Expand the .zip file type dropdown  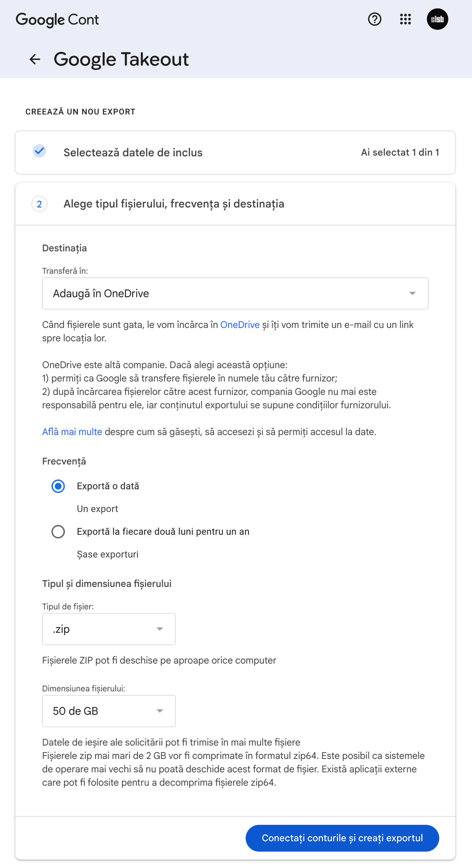coord(109,629)
